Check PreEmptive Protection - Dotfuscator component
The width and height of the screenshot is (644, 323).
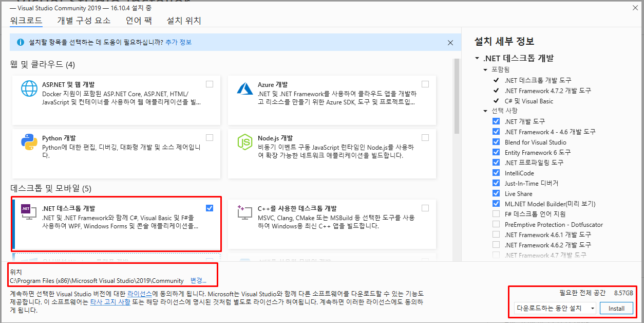click(496, 224)
